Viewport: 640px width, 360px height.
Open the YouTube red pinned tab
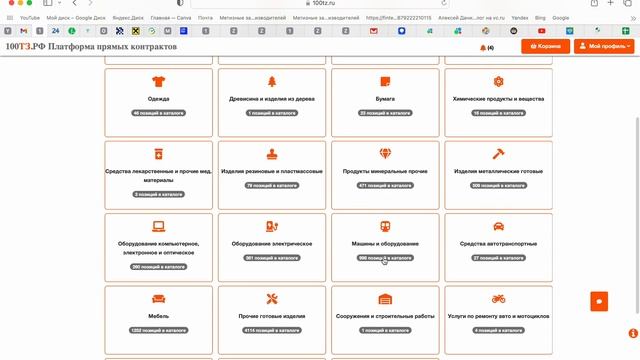(x=542, y=31)
